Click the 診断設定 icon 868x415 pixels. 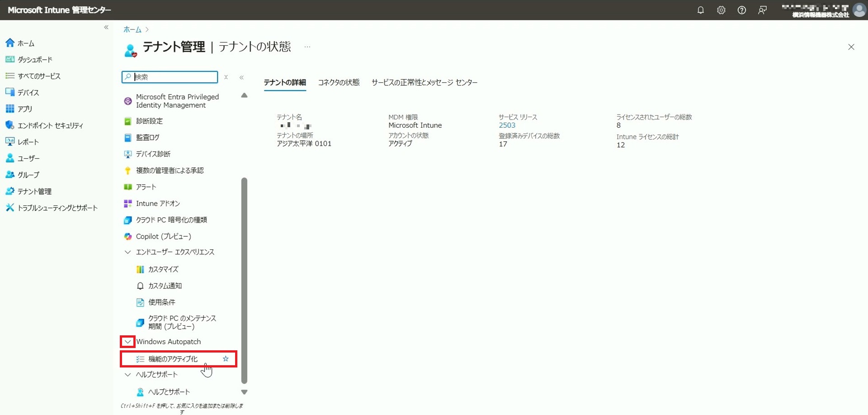point(128,121)
